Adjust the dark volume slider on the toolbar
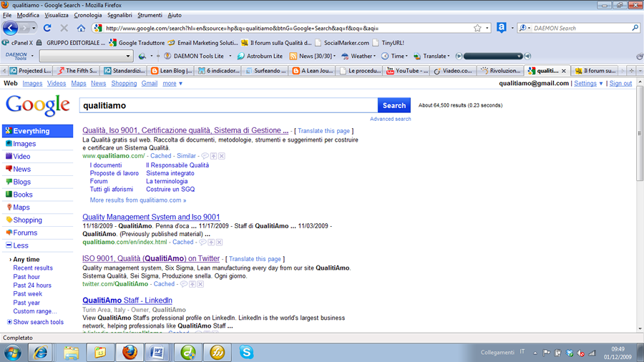 tap(493, 56)
